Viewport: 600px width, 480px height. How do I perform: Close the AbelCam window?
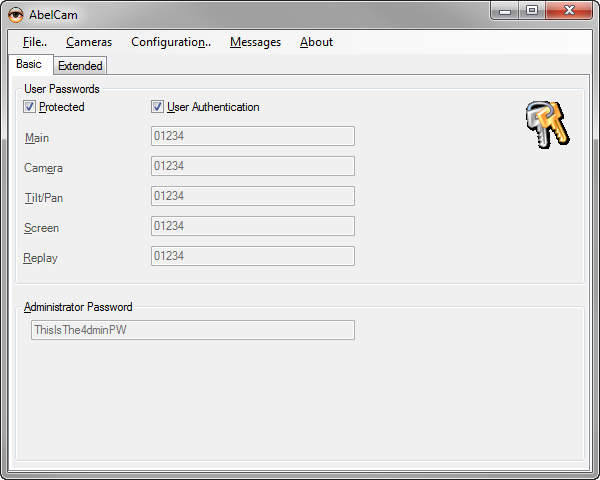click(x=569, y=11)
